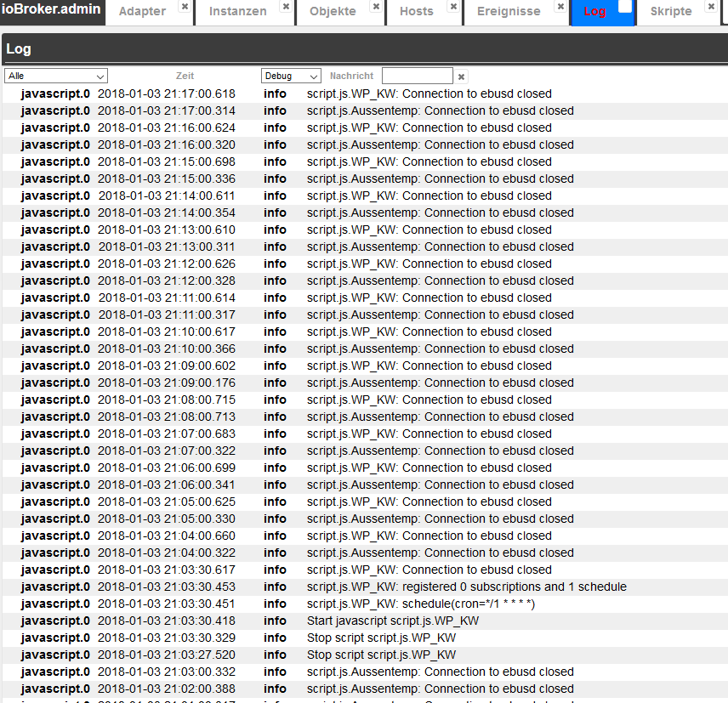
Task: Select log entry at 21:02:00.388
Action: click(x=364, y=689)
